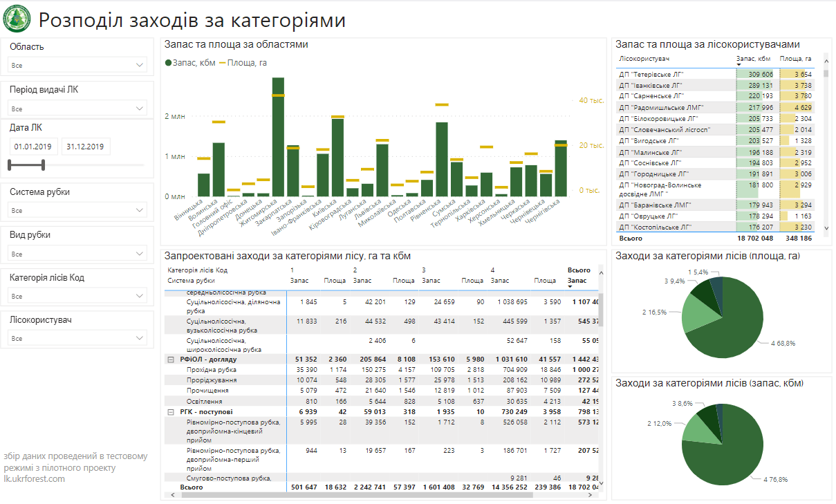Open the Вид рубки dropdown
836x504 pixels.
pos(77,253)
